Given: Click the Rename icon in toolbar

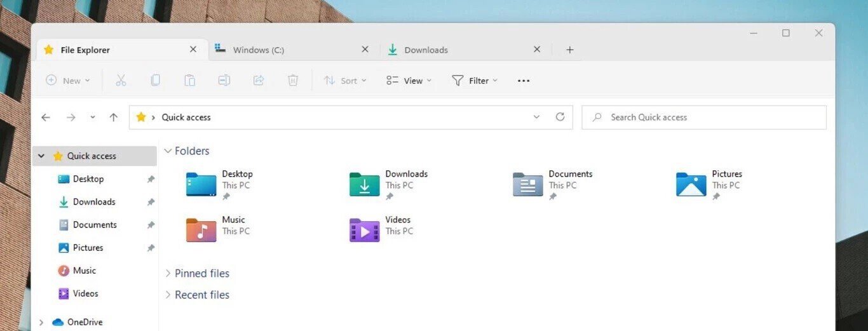Looking at the screenshot, I should tap(224, 81).
